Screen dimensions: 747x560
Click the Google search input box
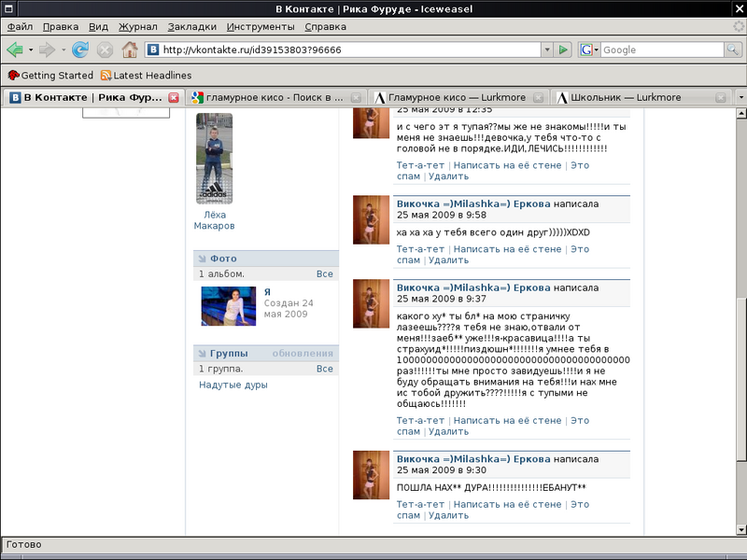coord(662,49)
